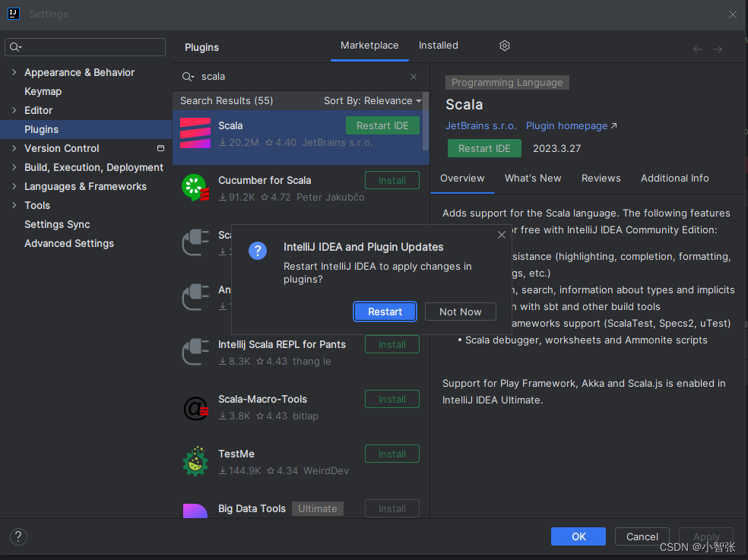Go back with the left arrow
The image size is (748, 560).
(697, 49)
